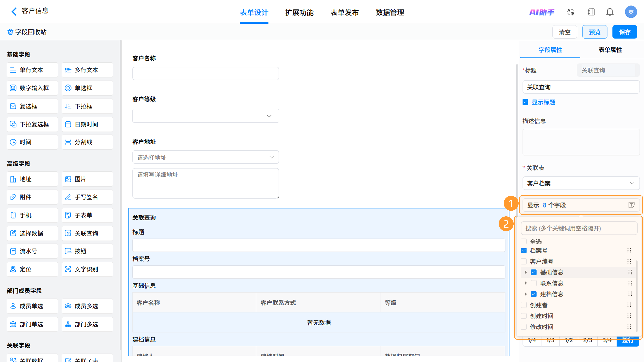
Task: Select the 地址 advanced field
Action: tap(32, 179)
